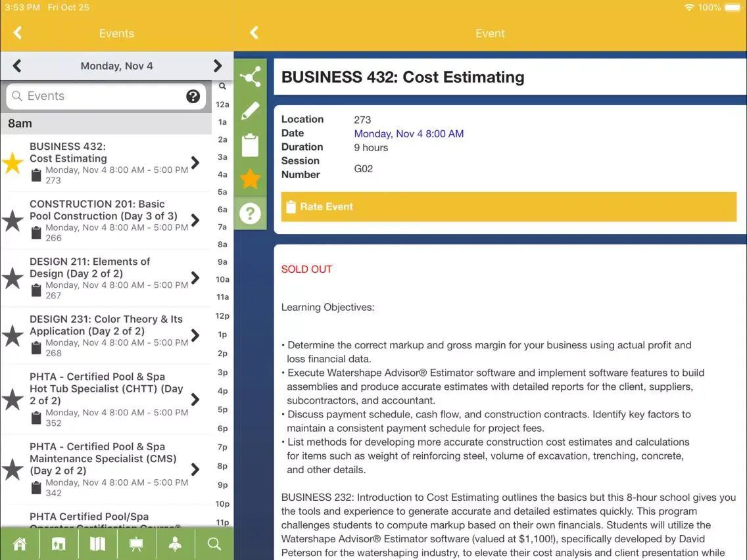Tap the exhibitors booth tab icon
Image resolution: width=747 pixels, height=560 pixels.
point(59,544)
